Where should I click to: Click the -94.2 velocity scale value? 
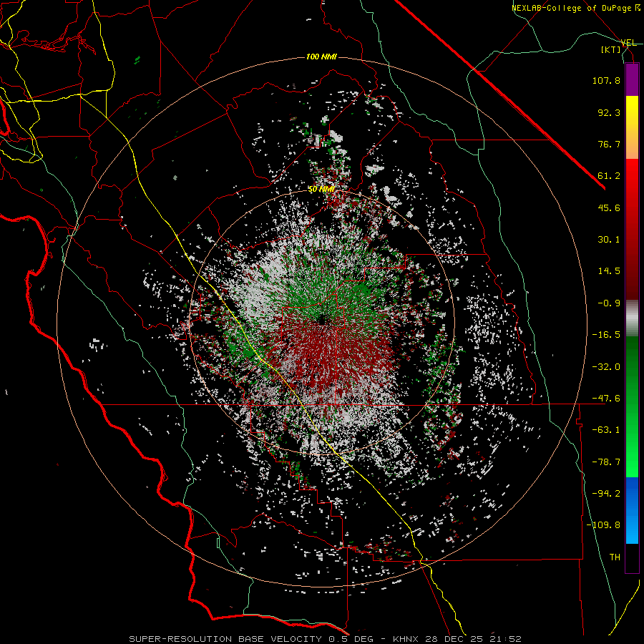click(x=606, y=494)
